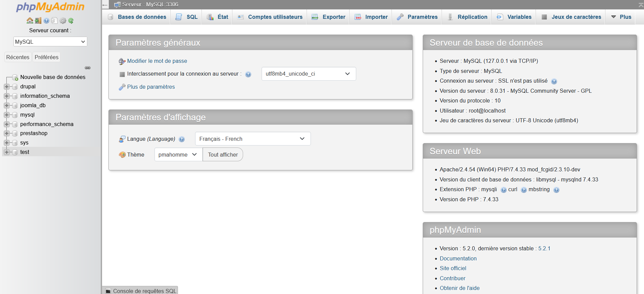Click the prestashop database cylinder icon

[15, 133]
